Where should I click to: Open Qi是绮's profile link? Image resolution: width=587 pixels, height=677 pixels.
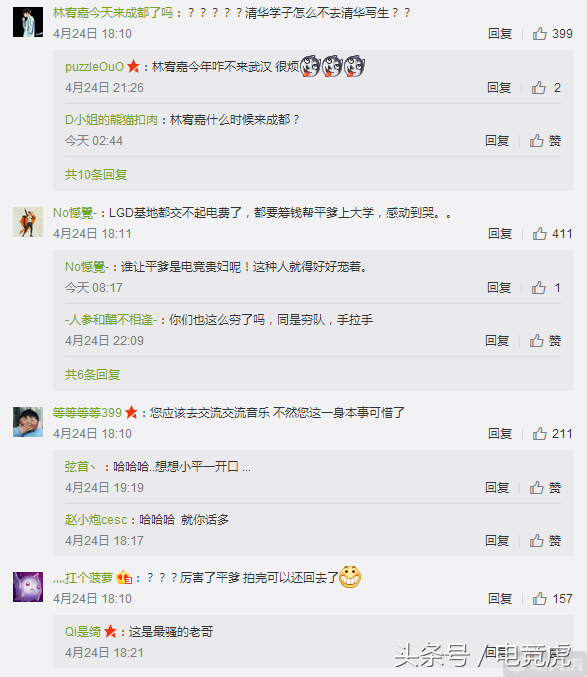[83, 631]
